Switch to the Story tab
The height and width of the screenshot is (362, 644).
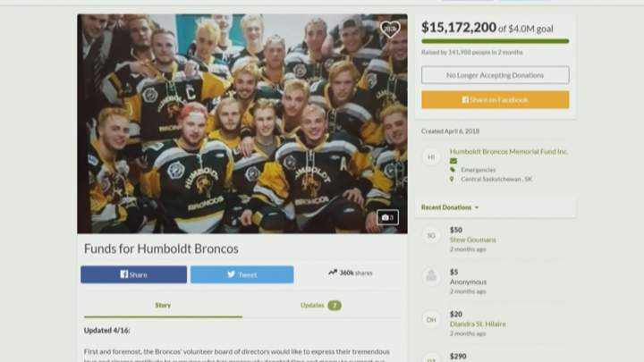(x=163, y=305)
